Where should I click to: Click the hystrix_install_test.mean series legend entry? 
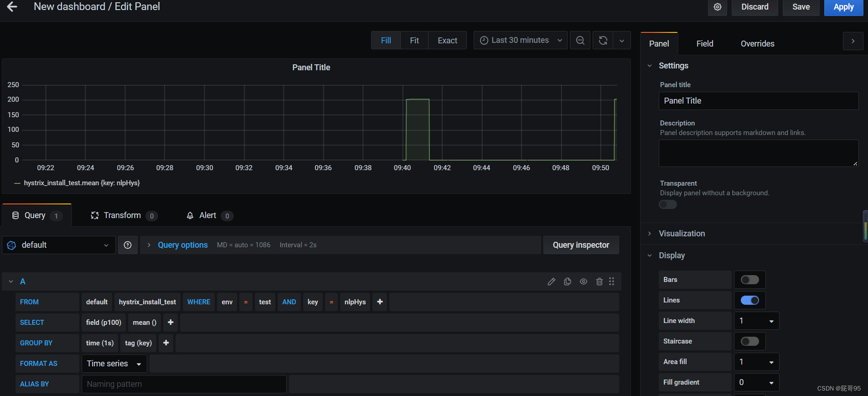point(82,183)
